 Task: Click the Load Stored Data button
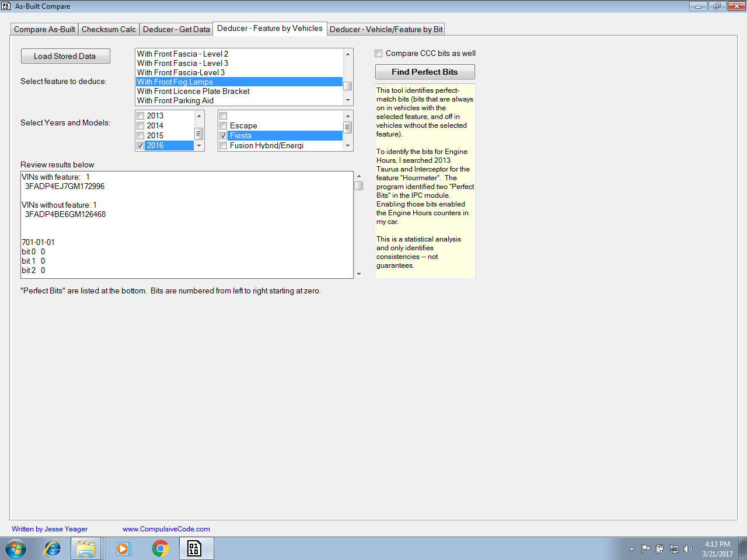pos(65,56)
